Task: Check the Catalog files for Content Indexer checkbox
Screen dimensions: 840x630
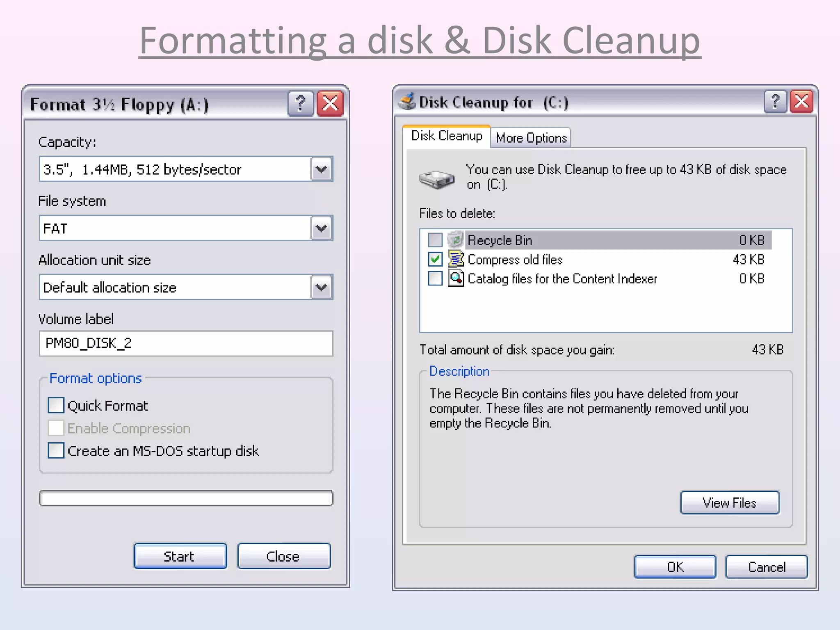Action: point(435,278)
